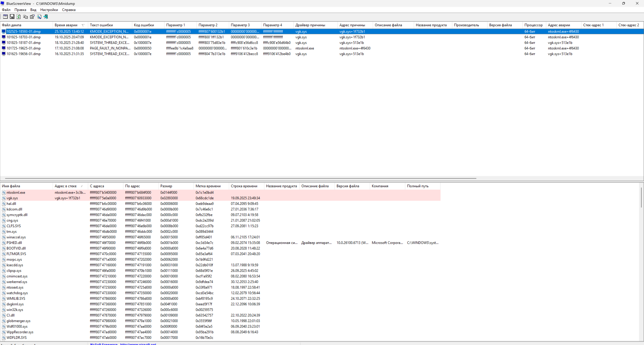Image resolution: width=644 pixels, height=345 pixels.
Task: Sort lower pane by Имя файла header
Action: point(27,186)
